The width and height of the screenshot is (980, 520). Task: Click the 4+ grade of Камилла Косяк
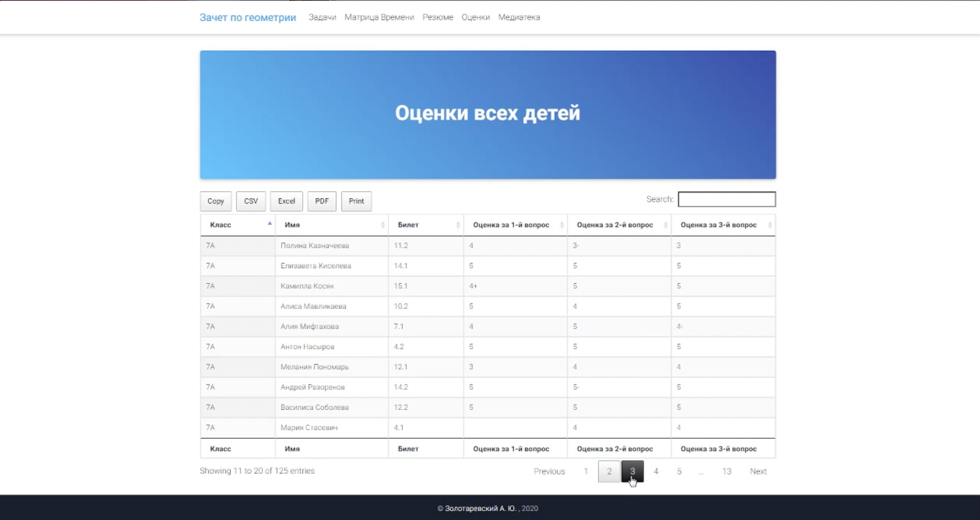click(x=473, y=286)
